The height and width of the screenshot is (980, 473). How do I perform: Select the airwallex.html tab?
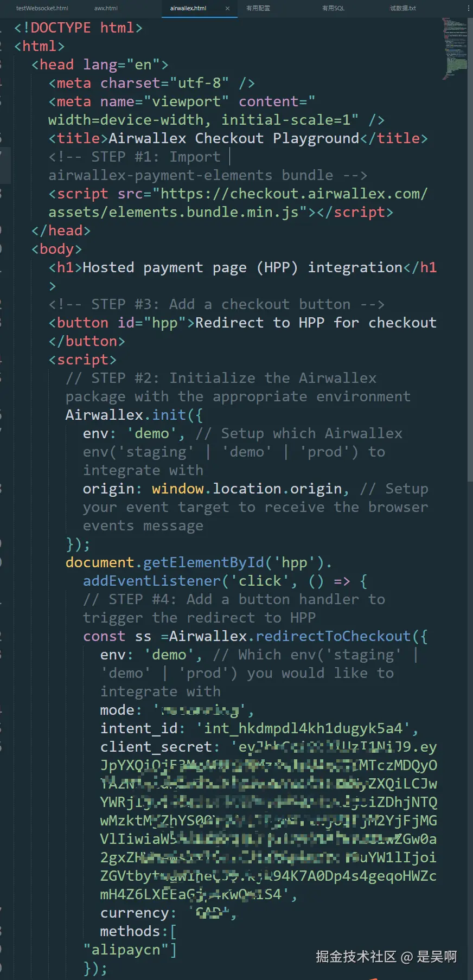(x=188, y=8)
